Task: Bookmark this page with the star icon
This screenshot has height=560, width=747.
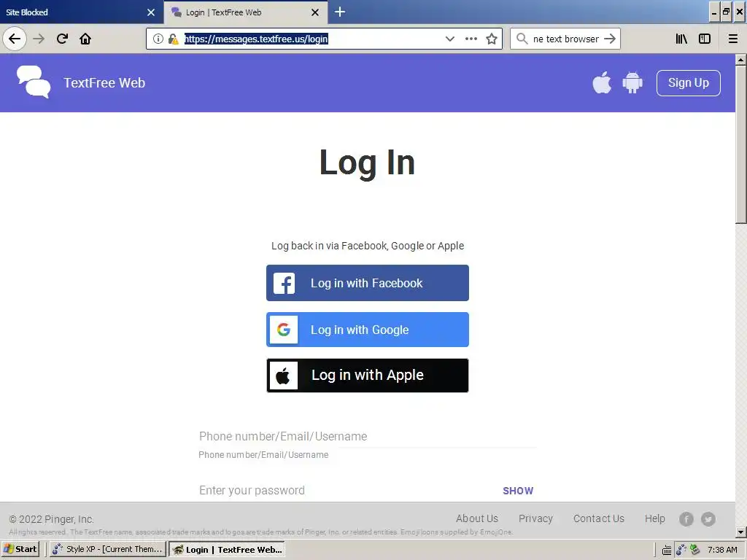Action: click(492, 39)
